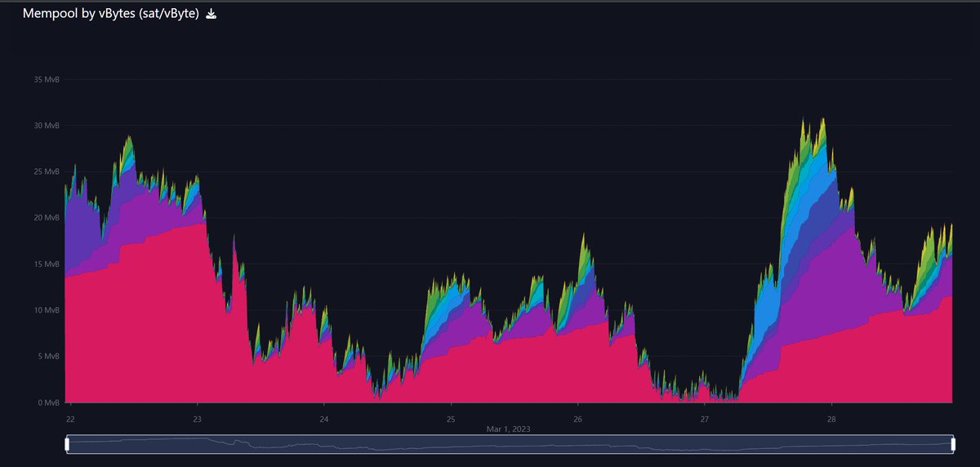Select the date label 27 on x-axis
The image size is (980, 467).
[704, 420]
